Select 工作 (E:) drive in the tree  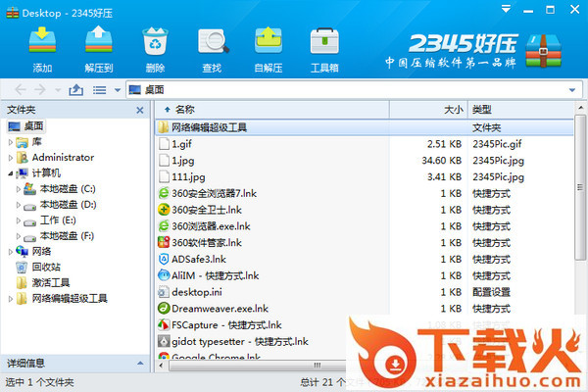[x=58, y=220]
